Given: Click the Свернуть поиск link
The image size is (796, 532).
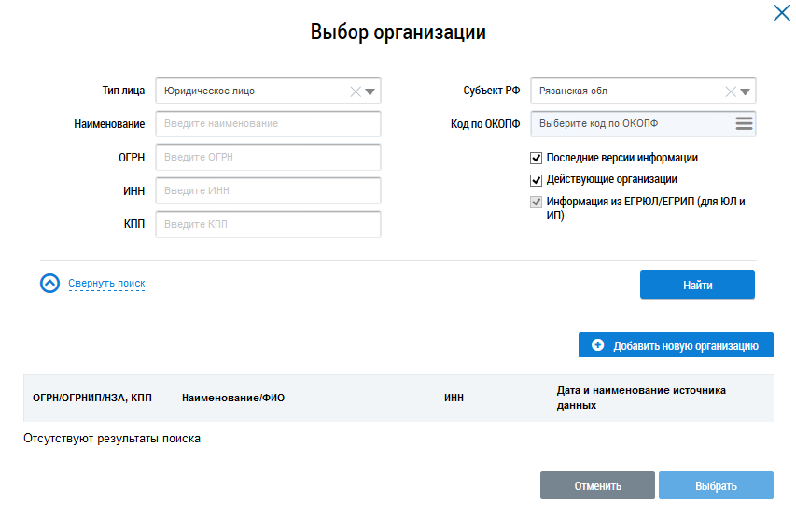Looking at the screenshot, I should [106, 284].
